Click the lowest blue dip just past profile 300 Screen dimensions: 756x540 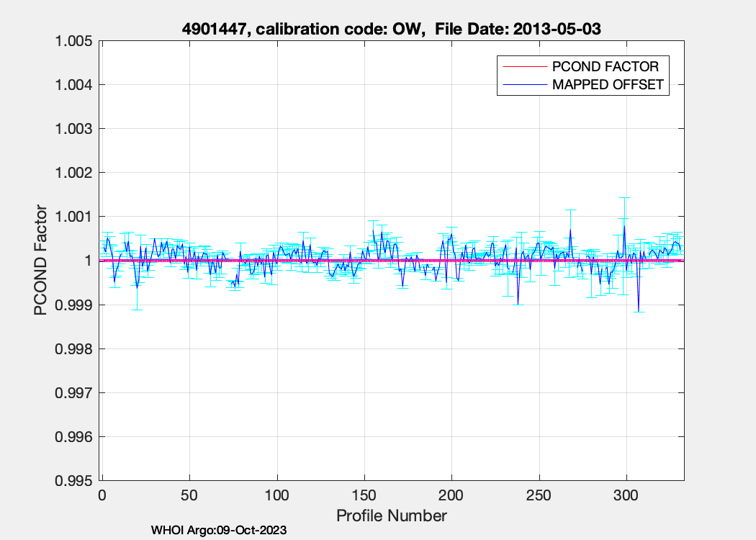point(639,311)
